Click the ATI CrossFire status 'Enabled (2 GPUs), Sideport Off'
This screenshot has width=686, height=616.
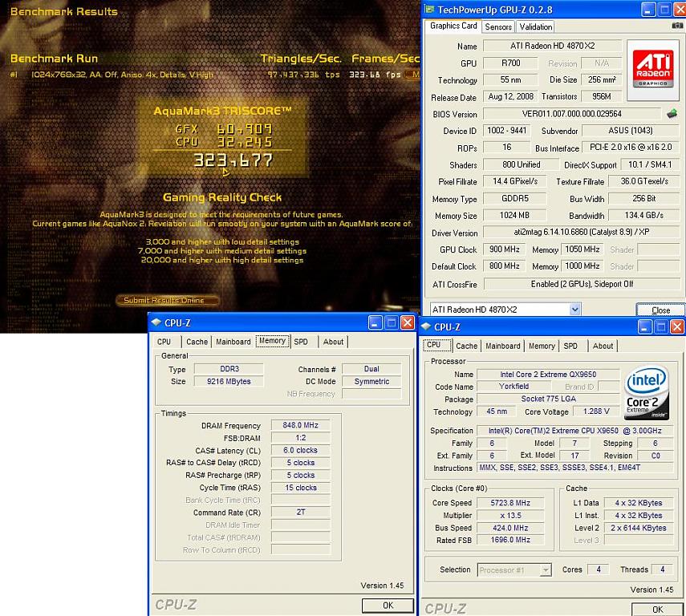[x=582, y=284]
